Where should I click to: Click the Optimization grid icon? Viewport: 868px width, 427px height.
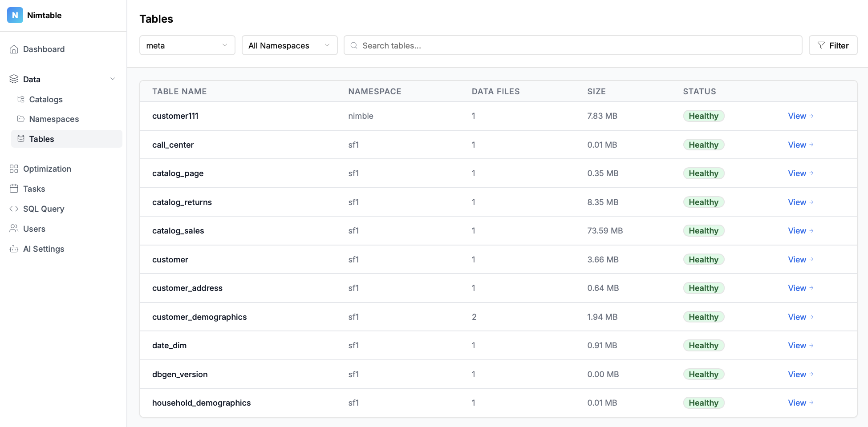click(14, 169)
